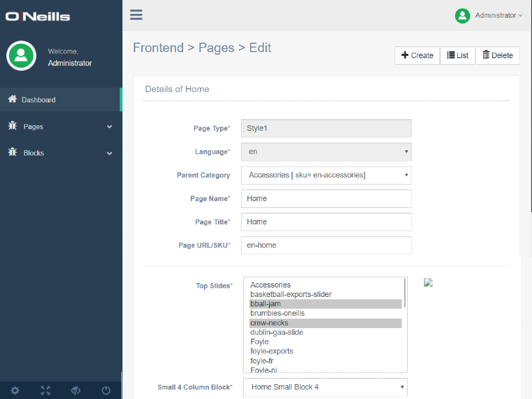Open the Administrator user dropdown
This screenshot has height=399, width=532.
(x=489, y=16)
